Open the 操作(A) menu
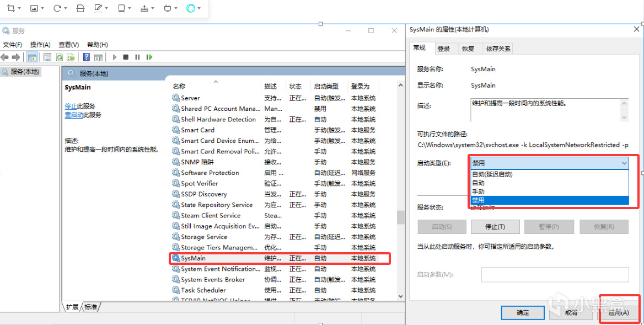 click(40, 44)
